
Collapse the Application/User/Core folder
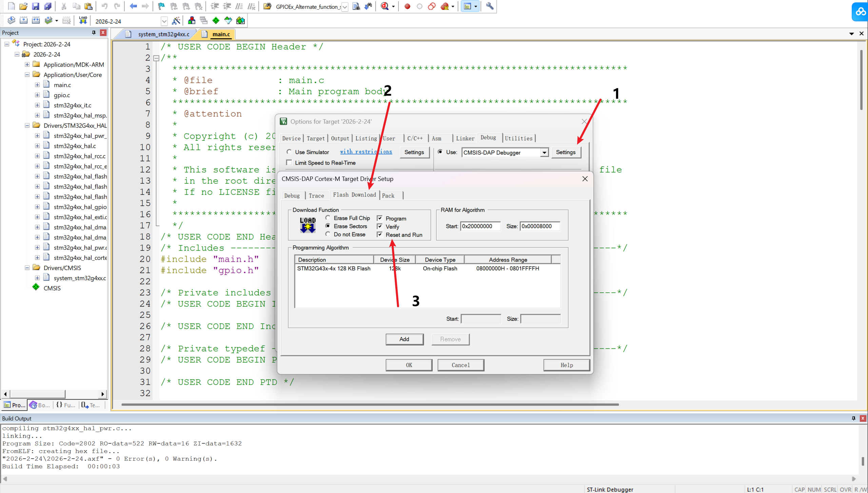coord(27,75)
